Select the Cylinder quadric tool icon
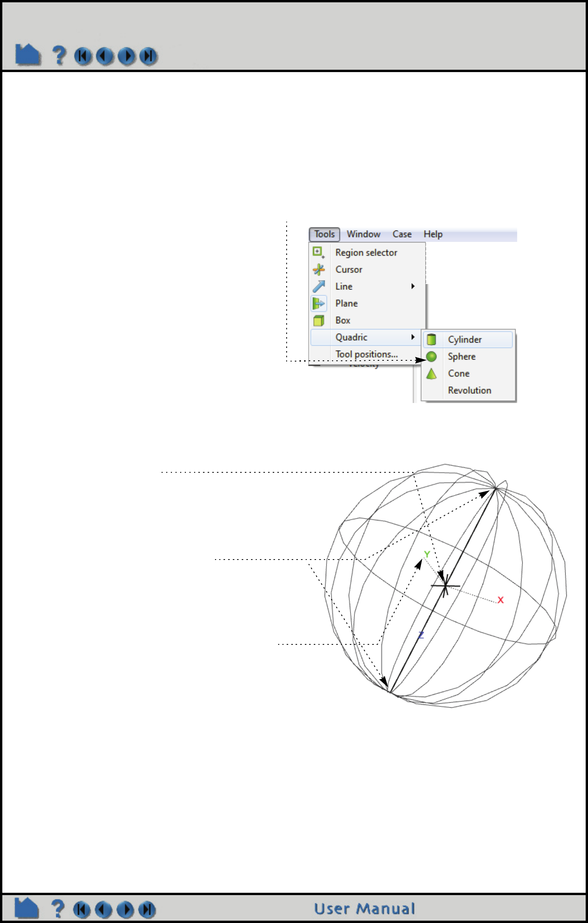 click(431, 339)
